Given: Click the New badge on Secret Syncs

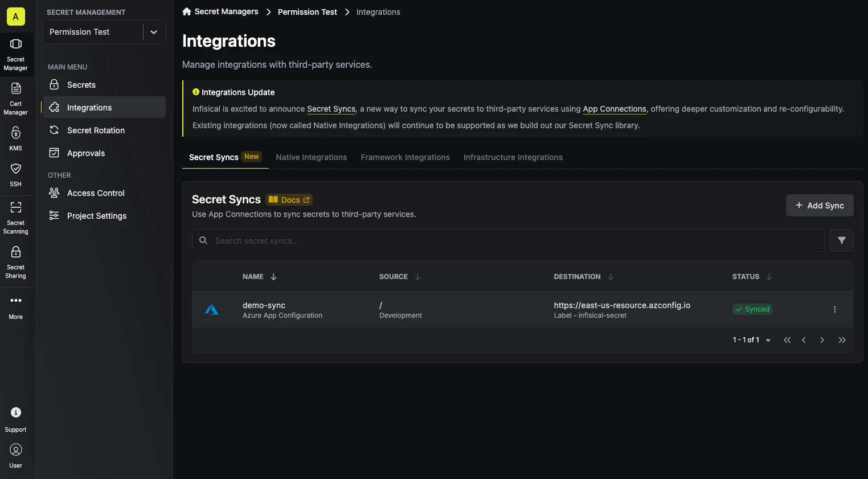Looking at the screenshot, I should pyautogui.click(x=252, y=157).
